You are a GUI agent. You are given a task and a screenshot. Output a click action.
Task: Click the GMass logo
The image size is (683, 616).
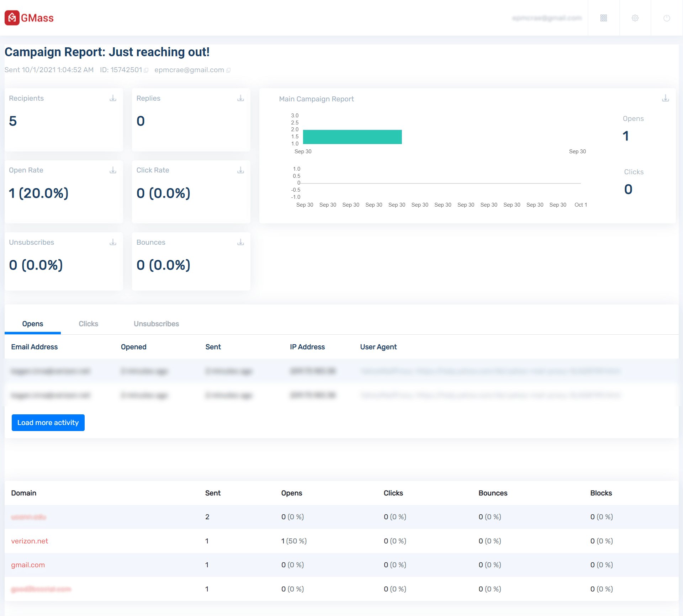(29, 18)
